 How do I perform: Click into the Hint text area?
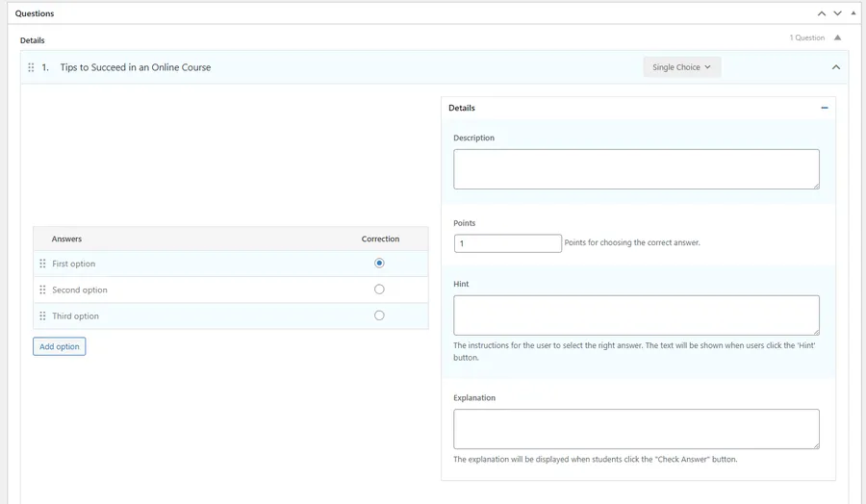click(636, 315)
